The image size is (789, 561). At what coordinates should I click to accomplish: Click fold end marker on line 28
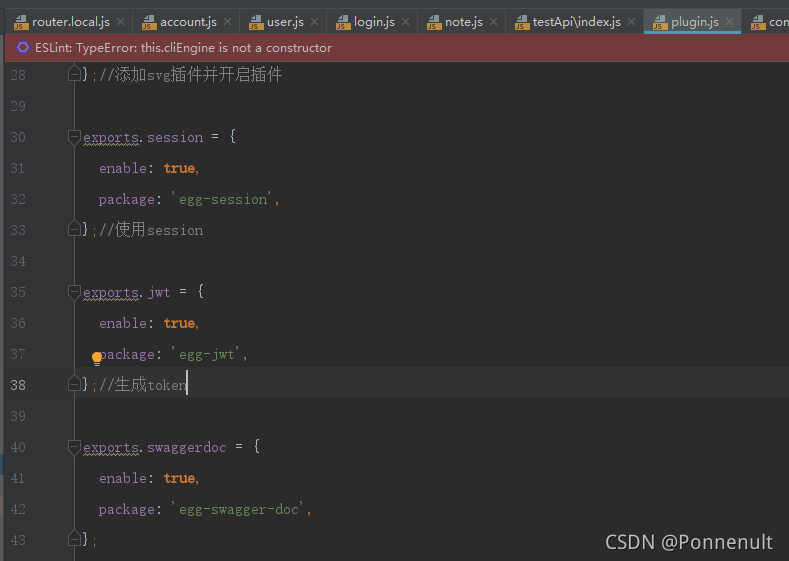coord(74,74)
